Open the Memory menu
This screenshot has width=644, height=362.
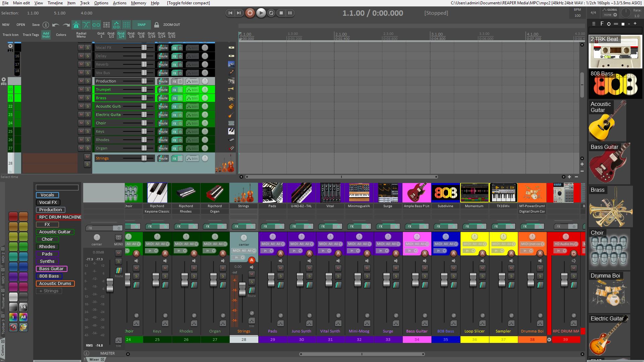click(139, 3)
